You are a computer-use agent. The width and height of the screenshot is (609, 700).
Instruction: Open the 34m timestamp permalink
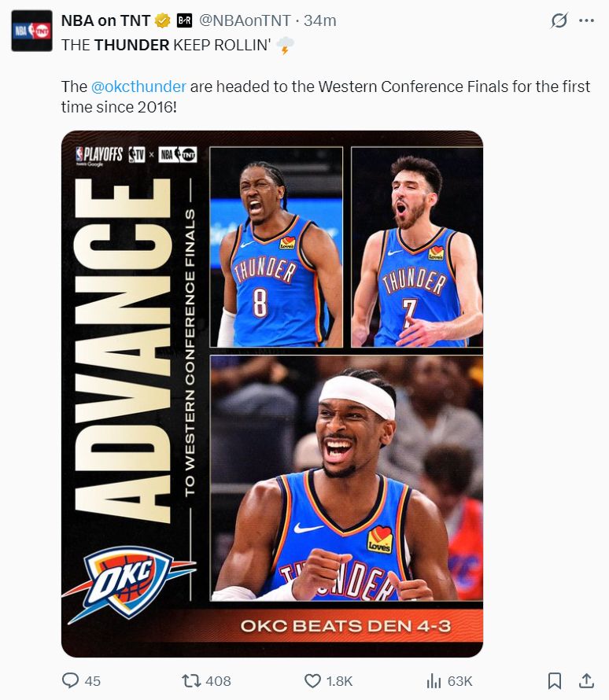click(x=320, y=20)
